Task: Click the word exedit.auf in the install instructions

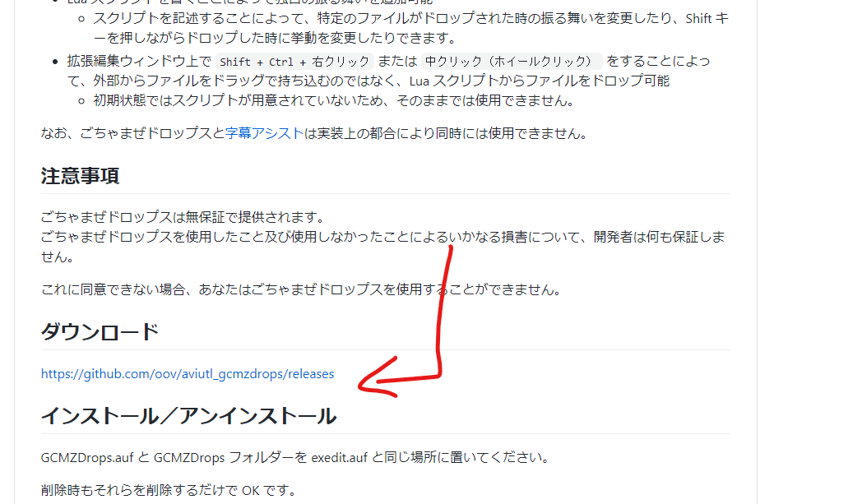Action: pos(339,457)
